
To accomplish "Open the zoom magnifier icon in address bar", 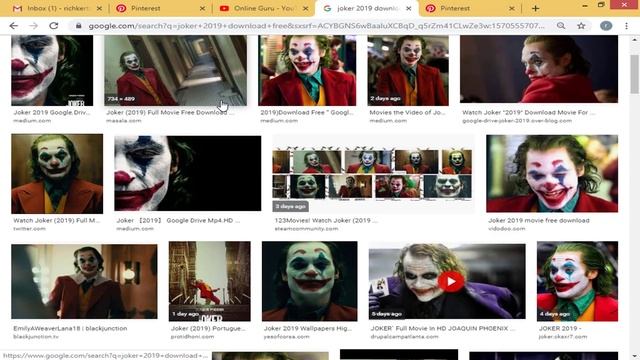I will pyautogui.click(x=561, y=26).
